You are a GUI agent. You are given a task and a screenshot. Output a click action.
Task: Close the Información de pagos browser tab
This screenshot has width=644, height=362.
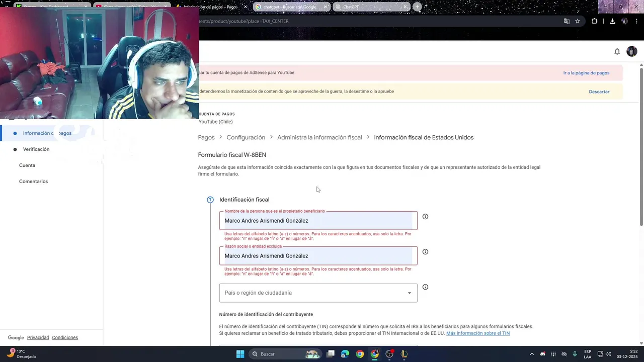246,7
